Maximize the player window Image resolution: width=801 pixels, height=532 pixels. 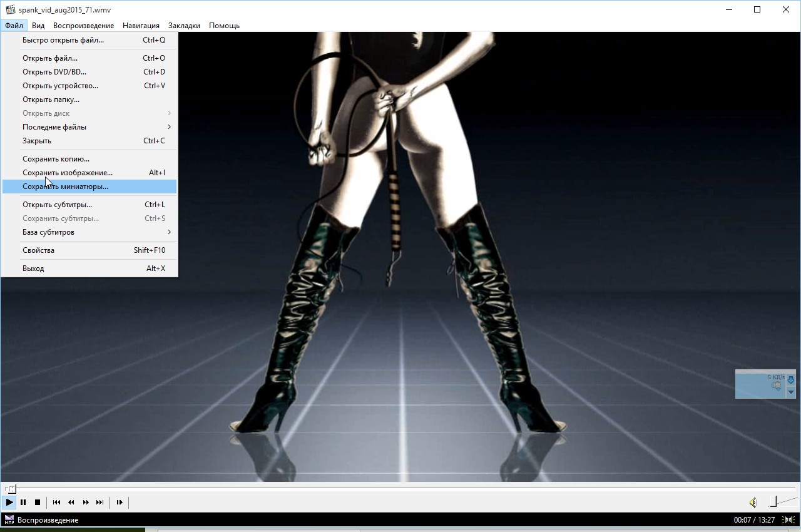point(757,9)
